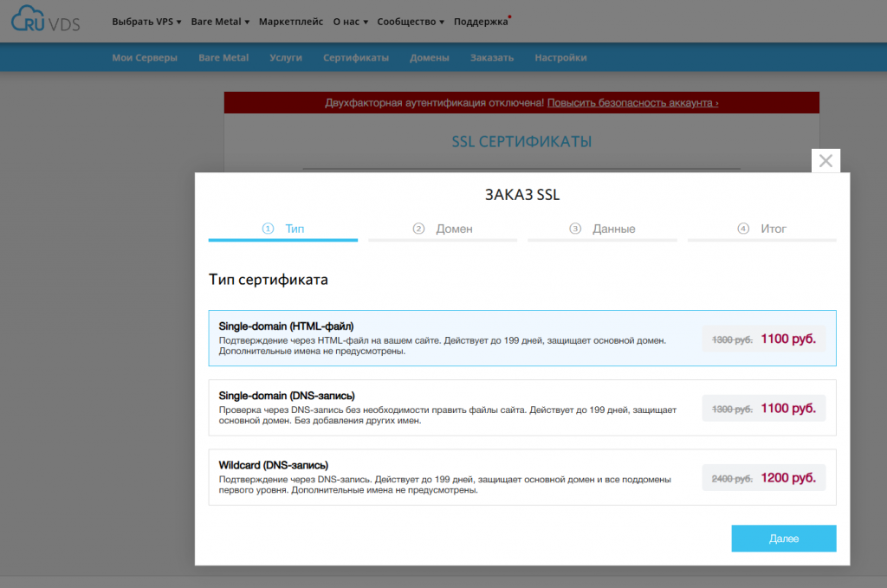
Task: Go to Поддержка page
Action: pos(481,22)
